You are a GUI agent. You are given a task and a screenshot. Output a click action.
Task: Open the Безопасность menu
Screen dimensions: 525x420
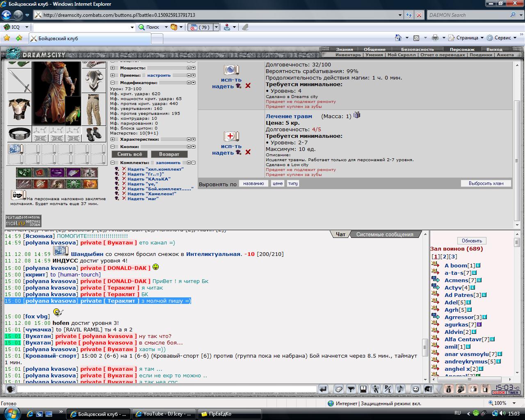pyautogui.click(x=418, y=49)
